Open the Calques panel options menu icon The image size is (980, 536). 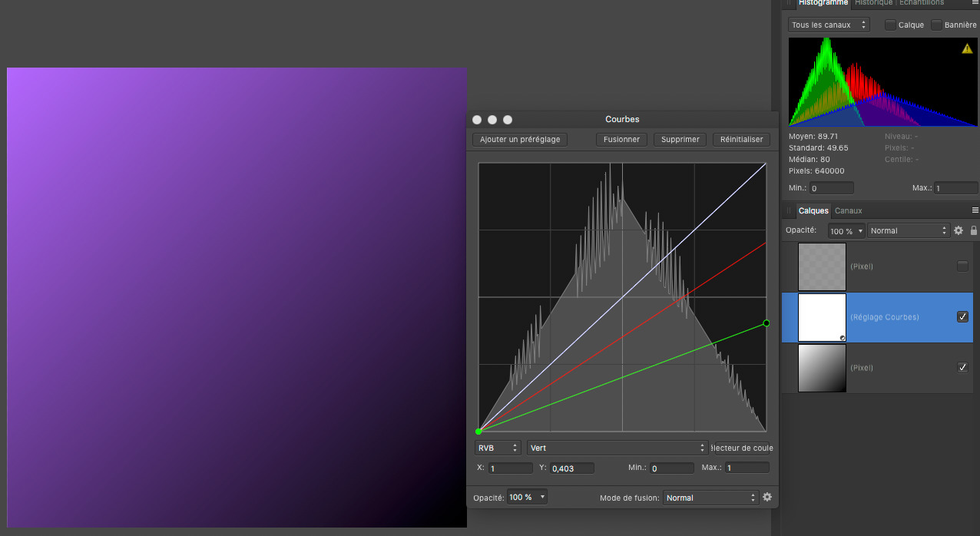tap(975, 210)
